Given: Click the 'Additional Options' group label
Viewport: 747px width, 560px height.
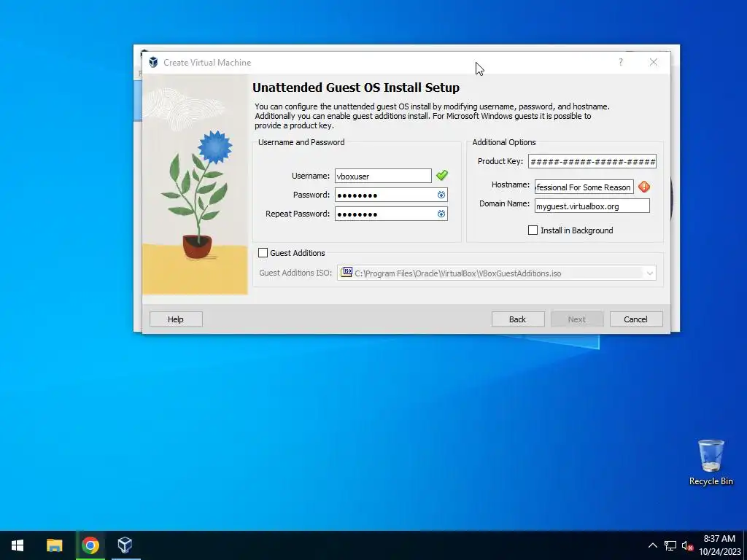Looking at the screenshot, I should [x=504, y=142].
